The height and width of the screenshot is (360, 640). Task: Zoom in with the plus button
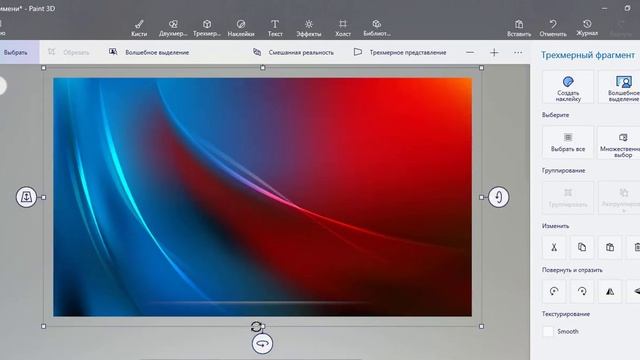point(494,52)
